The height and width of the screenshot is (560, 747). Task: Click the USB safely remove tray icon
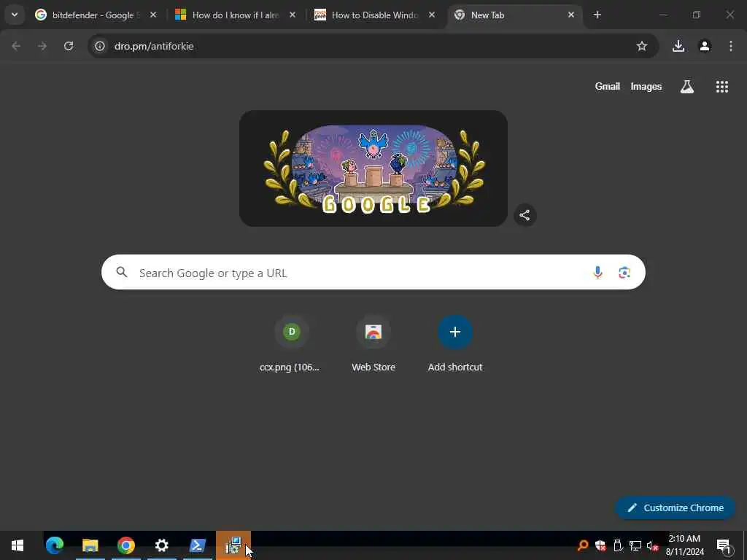pyautogui.click(x=618, y=545)
